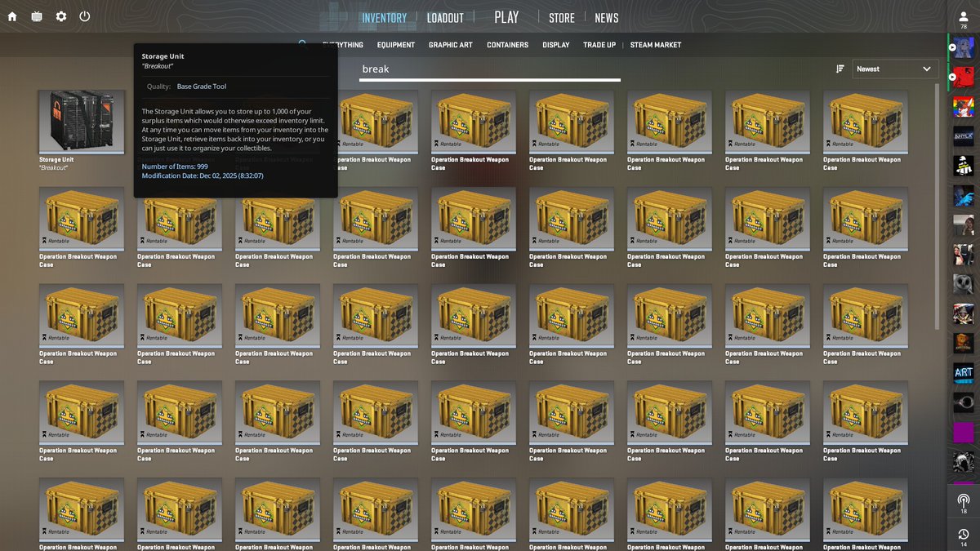Switch to the Inventory tab

[384, 18]
